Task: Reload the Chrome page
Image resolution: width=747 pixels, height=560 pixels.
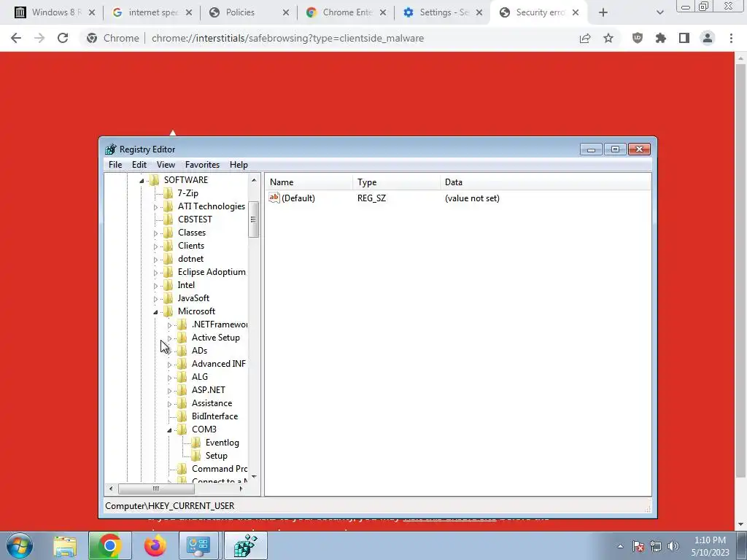Action: click(63, 38)
